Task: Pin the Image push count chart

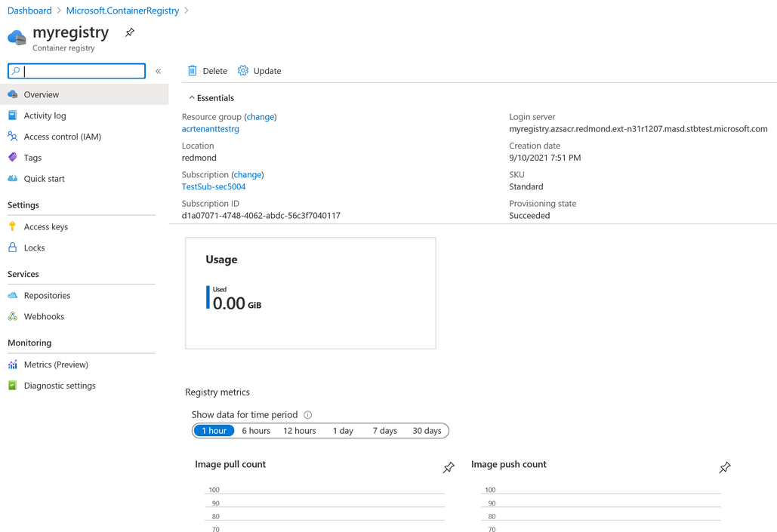Action: point(724,467)
